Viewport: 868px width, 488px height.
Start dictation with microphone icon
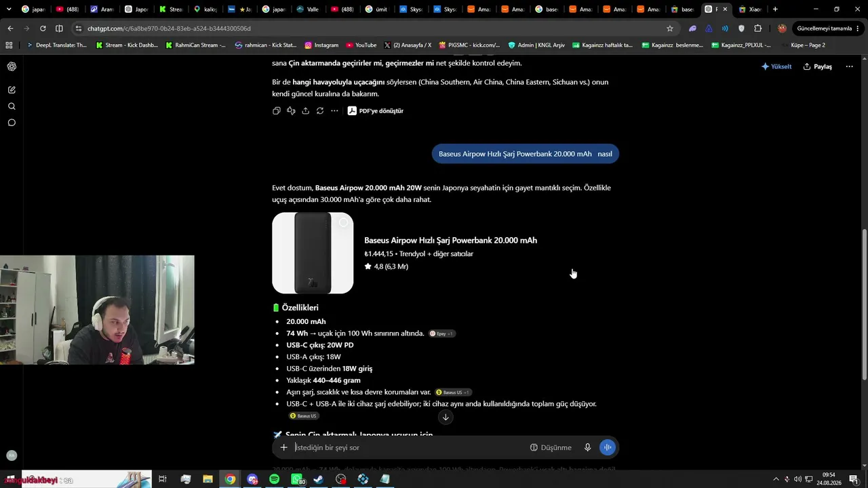click(587, 447)
